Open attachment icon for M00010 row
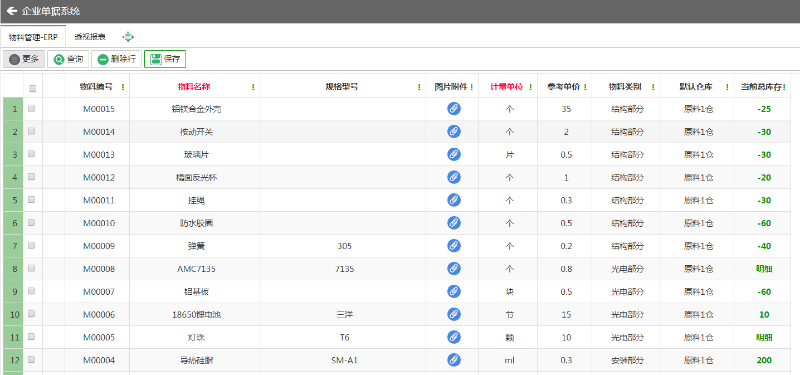The width and height of the screenshot is (800, 375). coord(454,223)
